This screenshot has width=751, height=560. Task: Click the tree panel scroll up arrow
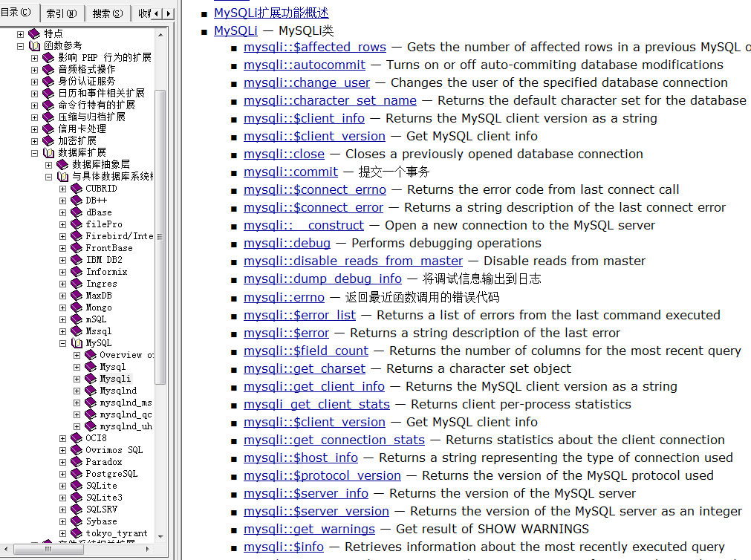(x=160, y=35)
